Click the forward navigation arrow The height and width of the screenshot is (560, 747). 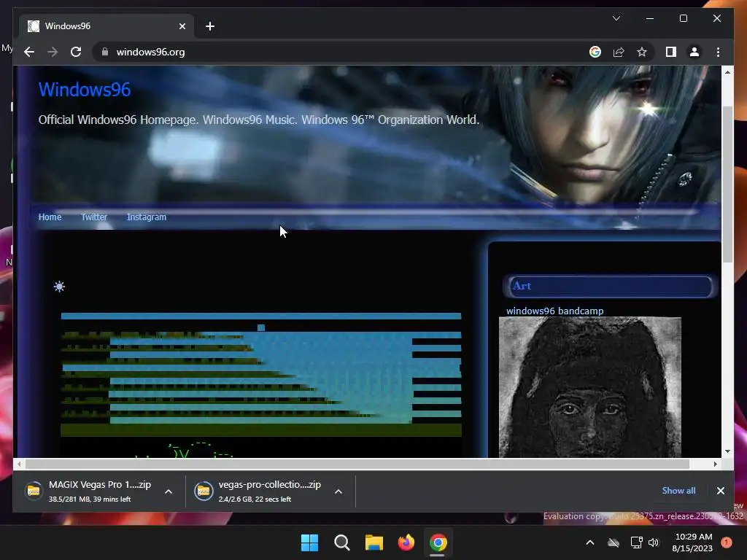pyautogui.click(x=53, y=52)
